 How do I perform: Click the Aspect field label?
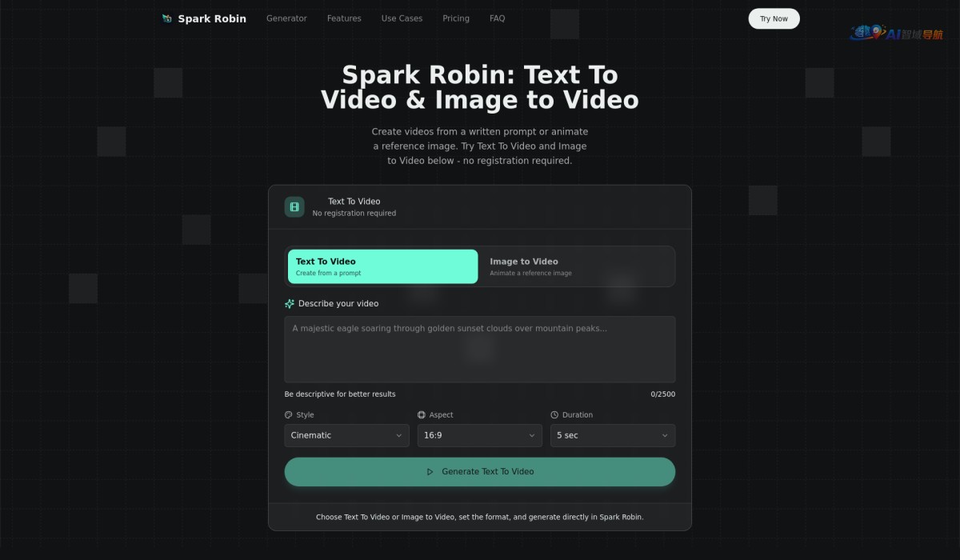tap(442, 415)
